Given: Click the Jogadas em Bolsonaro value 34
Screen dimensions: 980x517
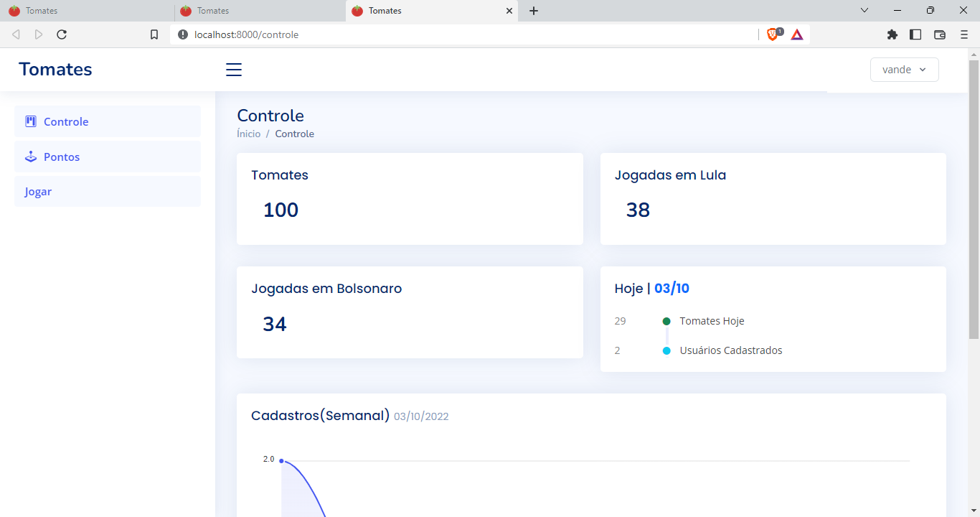Looking at the screenshot, I should [275, 324].
